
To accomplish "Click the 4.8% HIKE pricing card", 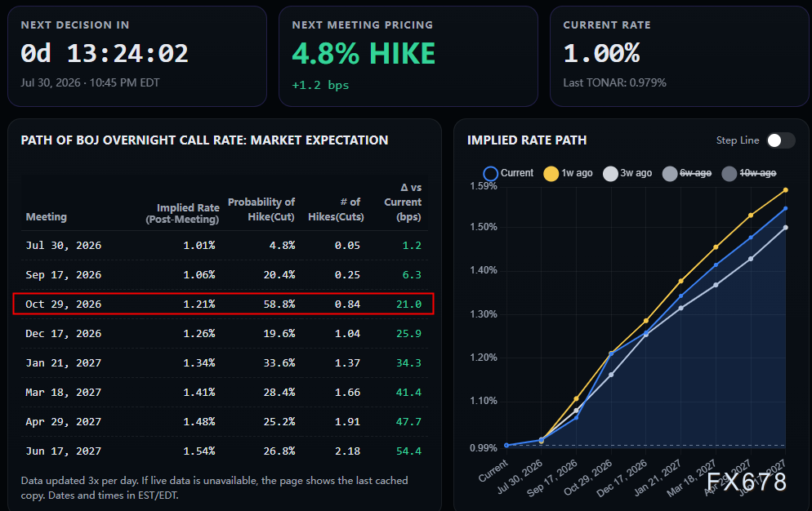I will click(x=408, y=56).
